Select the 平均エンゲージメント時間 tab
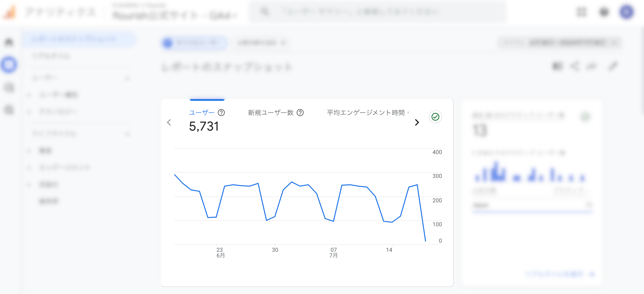This screenshot has width=644, height=294. [x=366, y=113]
